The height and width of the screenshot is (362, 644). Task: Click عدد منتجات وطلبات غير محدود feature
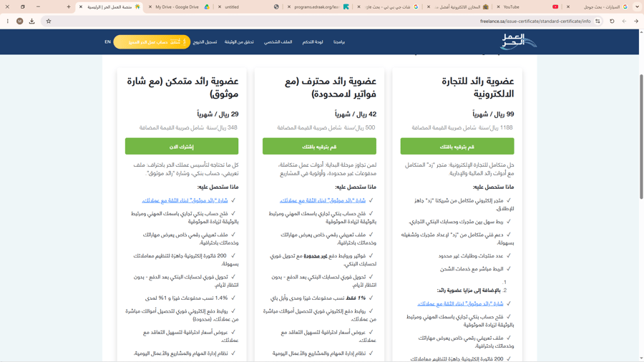[471, 255]
